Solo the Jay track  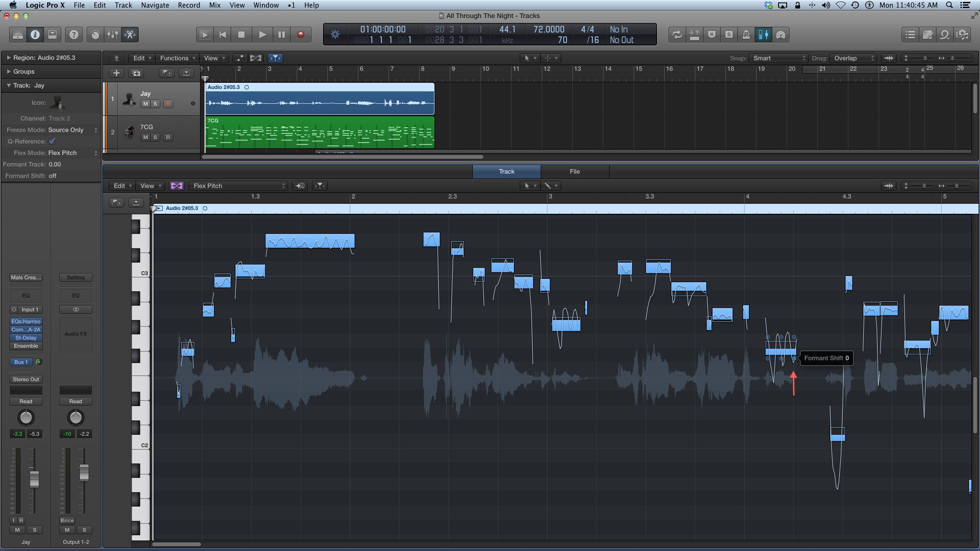[x=155, y=104]
